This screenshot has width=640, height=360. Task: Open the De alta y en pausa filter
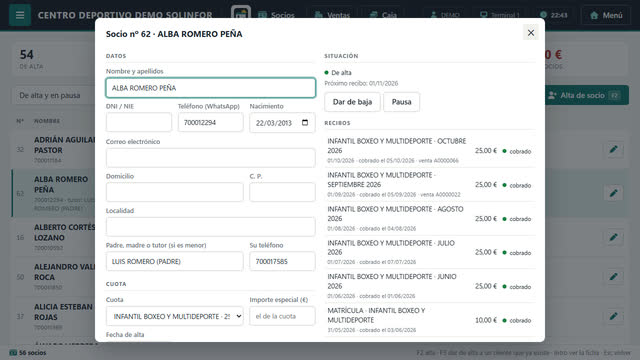(x=55, y=96)
